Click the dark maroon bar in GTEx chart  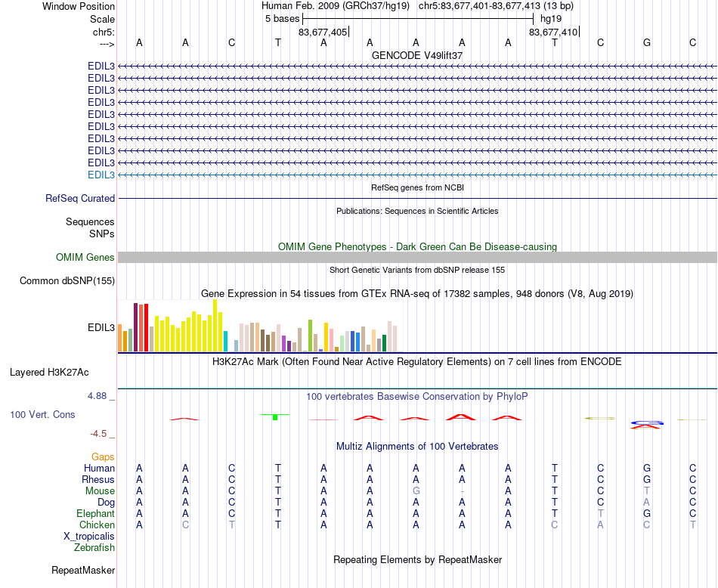(135, 327)
